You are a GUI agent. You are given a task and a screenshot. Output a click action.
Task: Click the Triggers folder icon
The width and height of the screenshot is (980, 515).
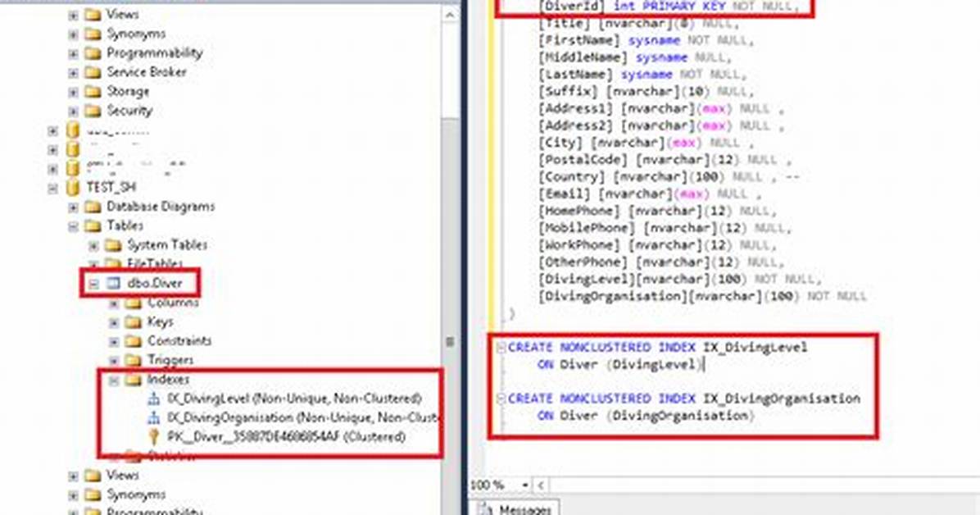click(133, 361)
